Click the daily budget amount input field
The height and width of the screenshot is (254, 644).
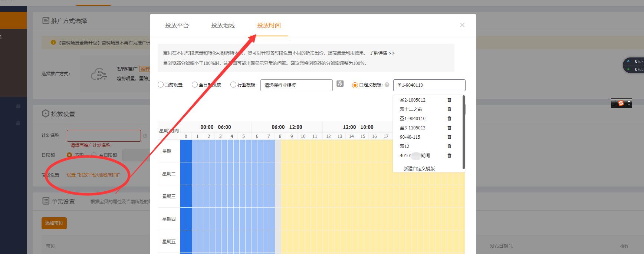136,155
